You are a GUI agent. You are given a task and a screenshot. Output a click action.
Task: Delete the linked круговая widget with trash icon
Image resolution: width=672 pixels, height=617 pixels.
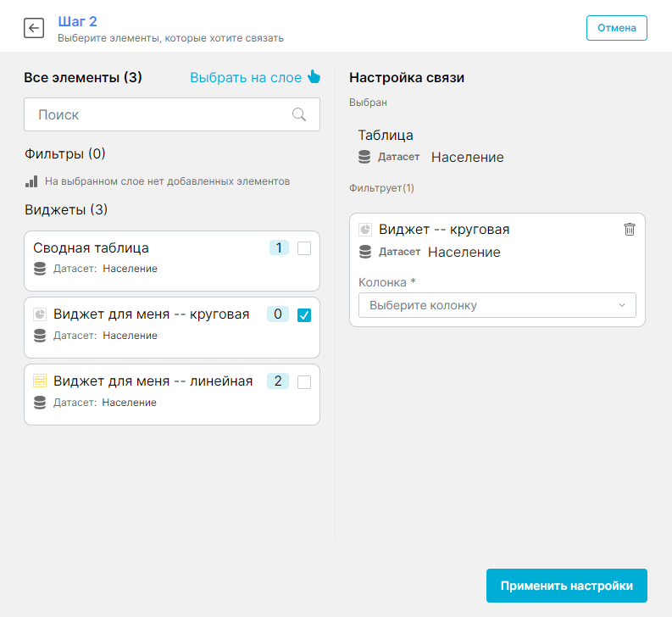[x=629, y=229]
